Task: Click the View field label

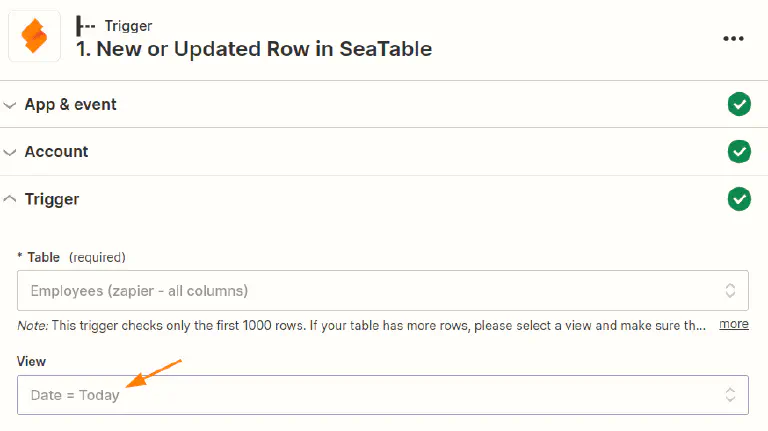Action: coord(32,361)
